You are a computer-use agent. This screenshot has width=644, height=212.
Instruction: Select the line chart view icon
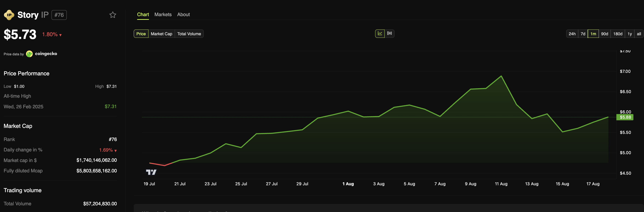click(x=380, y=33)
